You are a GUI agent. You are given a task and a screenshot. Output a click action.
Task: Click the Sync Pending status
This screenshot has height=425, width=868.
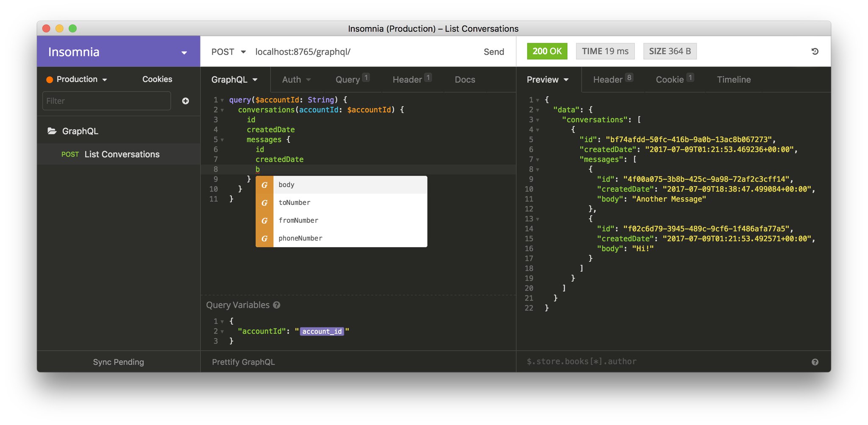point(118,362)
